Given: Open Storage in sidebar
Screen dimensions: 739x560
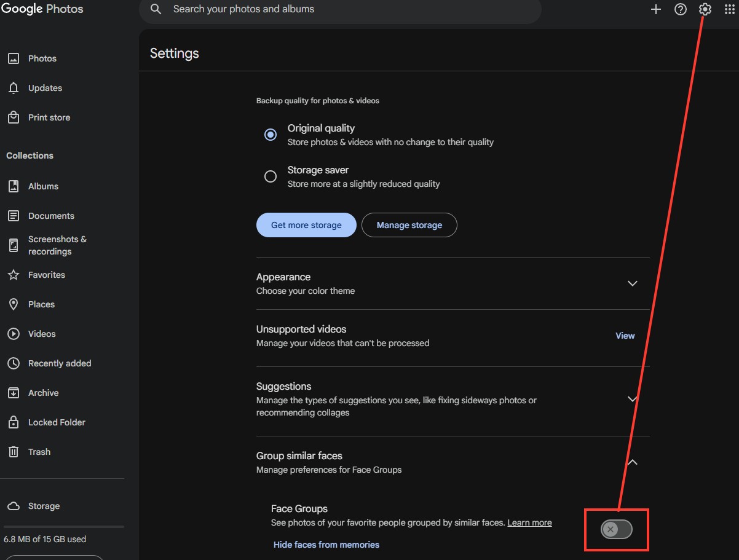Looking at the screenshot, I should click(x=44, y=506).
